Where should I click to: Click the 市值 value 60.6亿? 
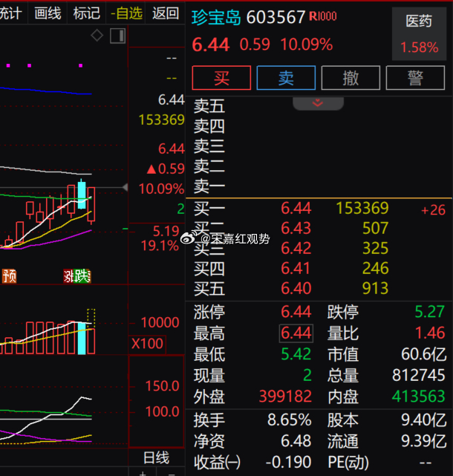coord(424,354)
